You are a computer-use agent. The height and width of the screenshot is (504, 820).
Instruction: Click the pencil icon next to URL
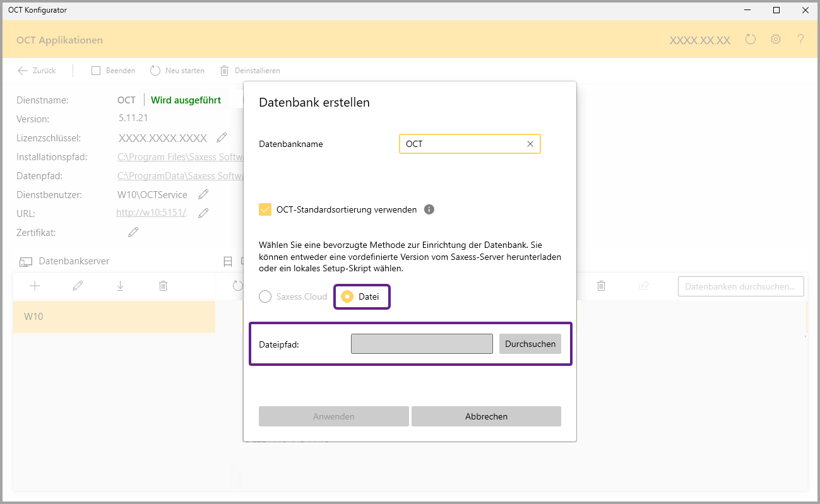point(203,213)
